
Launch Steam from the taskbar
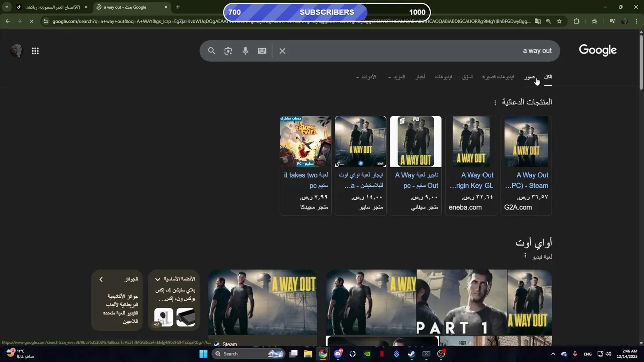coord(411,354)
